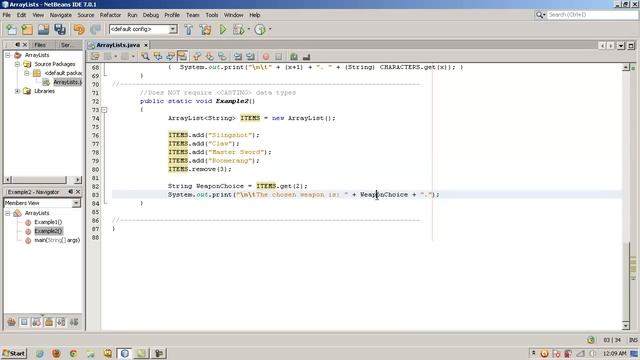Select Example2() in Navigator
Screen dimensions: 640x360
[x=48, y=231]
